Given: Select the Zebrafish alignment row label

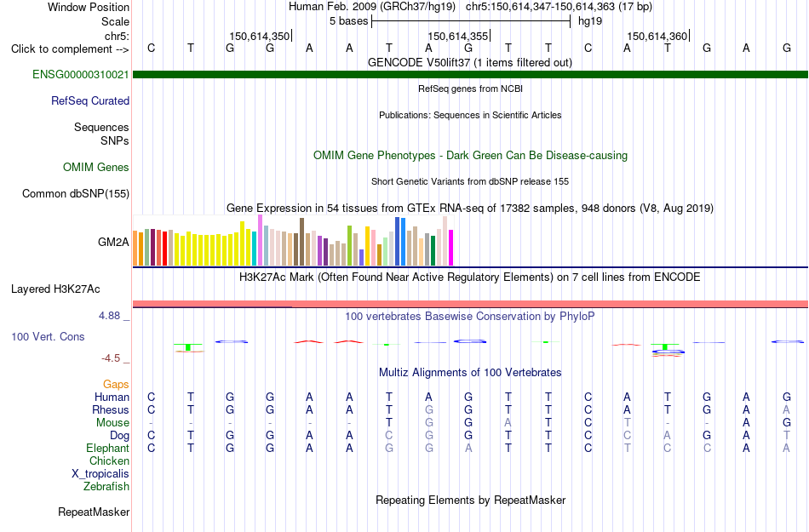Looking at the screenshot, I should point(106,486).
